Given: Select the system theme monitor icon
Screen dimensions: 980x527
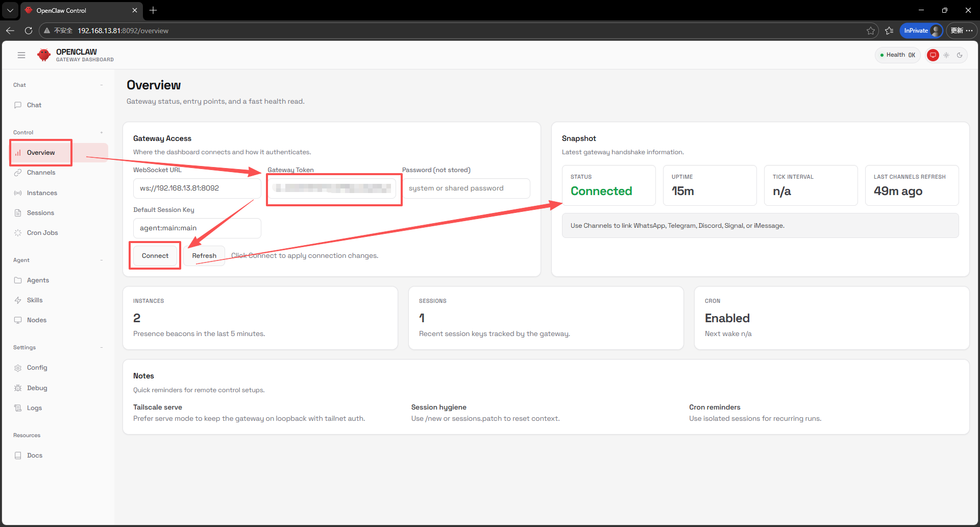Looking at the screenshot, I should [933, 55].
